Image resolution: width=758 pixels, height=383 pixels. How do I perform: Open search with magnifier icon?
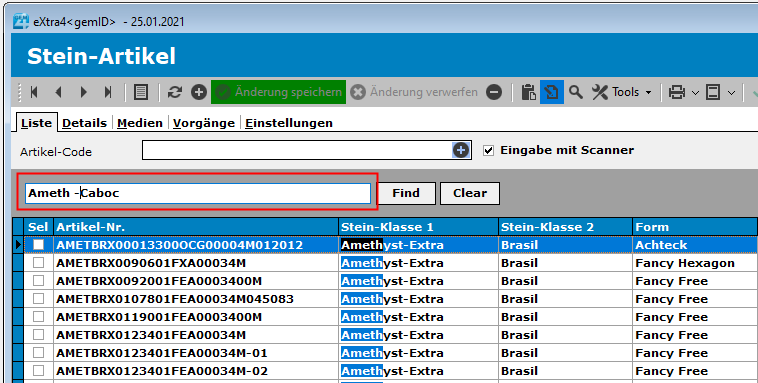575,92
